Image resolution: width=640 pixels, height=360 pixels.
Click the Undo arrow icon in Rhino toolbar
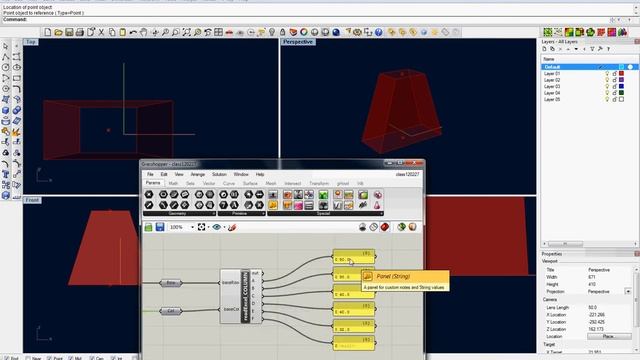click(x=133, y=32)
